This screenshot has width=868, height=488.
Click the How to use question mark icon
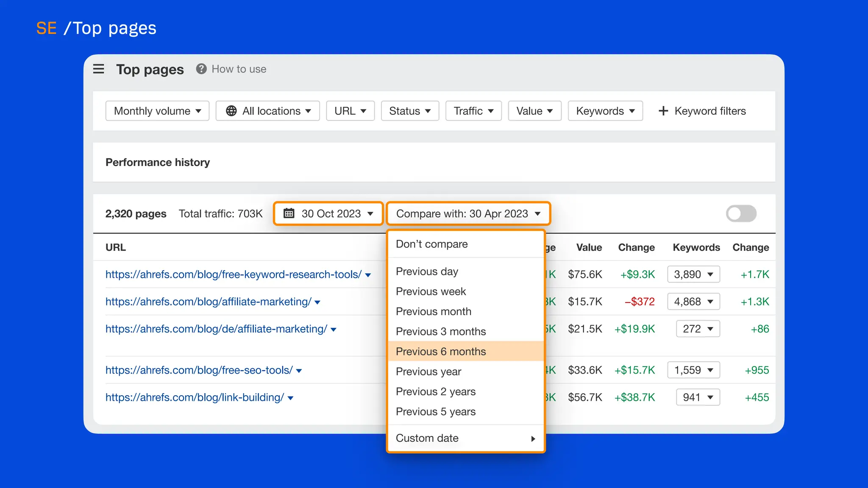click(201, 69)
